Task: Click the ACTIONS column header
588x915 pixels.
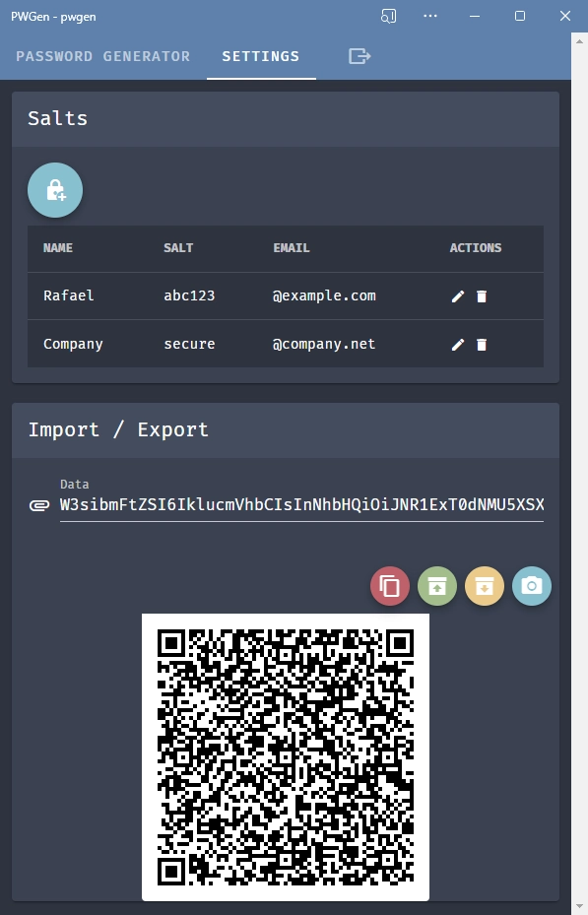Action: coord(476,248)
